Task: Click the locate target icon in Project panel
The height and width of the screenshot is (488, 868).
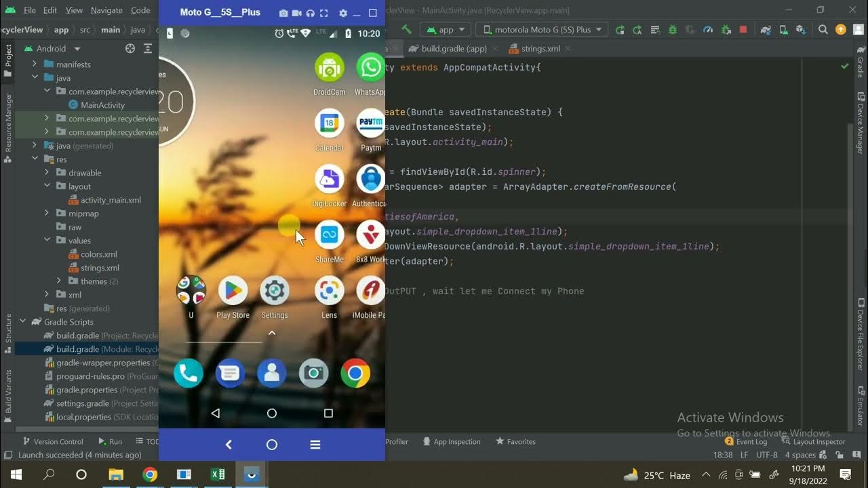Action: pos(130,49)
